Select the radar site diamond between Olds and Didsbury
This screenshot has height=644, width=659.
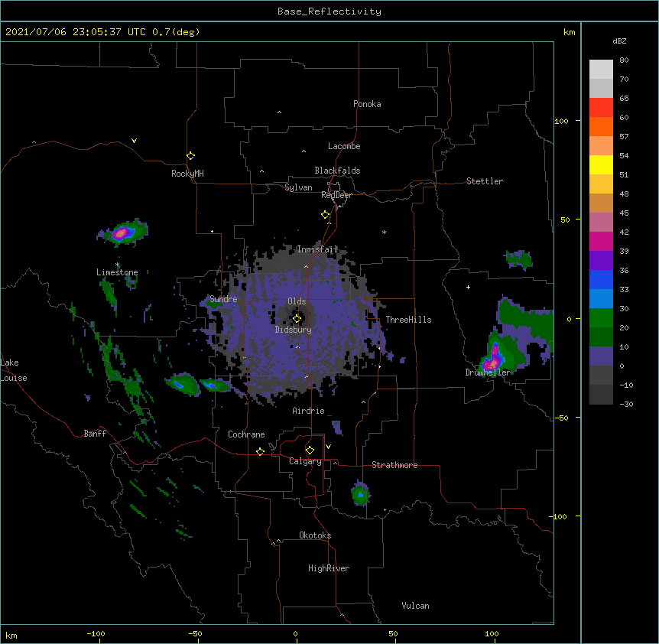pyautogui.click(x=297, y=319)
